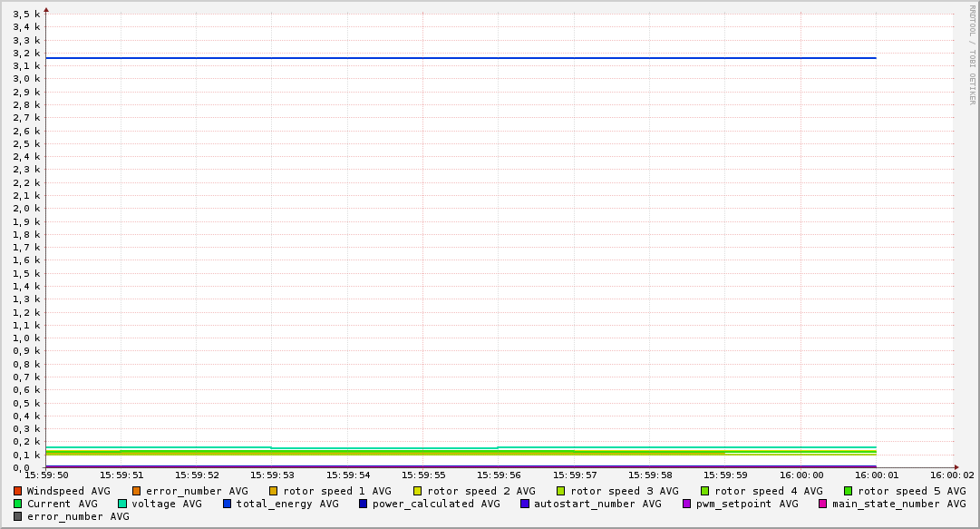Click the teal voltage AVG legend swatch
The height and width of the screenshot is (529, 980).
(122, 504)
